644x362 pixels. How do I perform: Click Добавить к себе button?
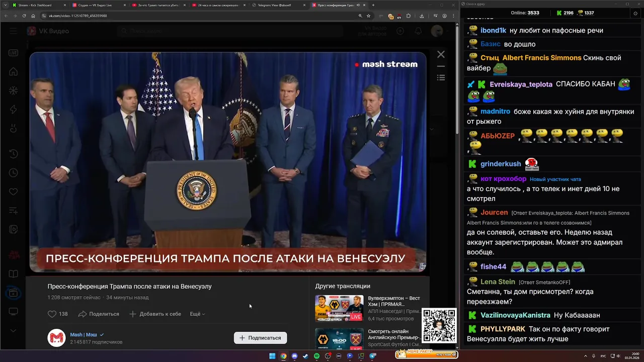pos(155,314)
